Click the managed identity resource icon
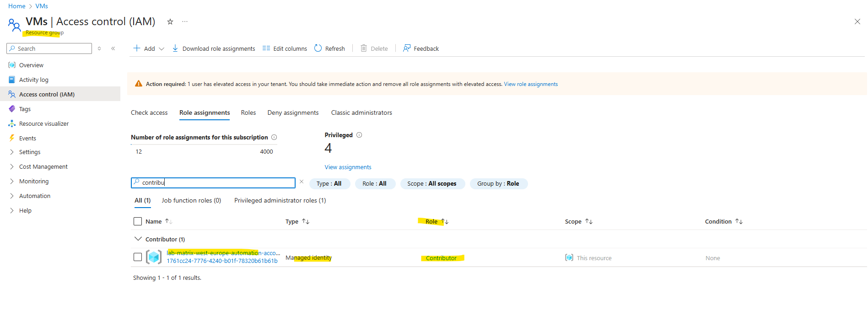This screenshot has height=310, width=868. 154,257
